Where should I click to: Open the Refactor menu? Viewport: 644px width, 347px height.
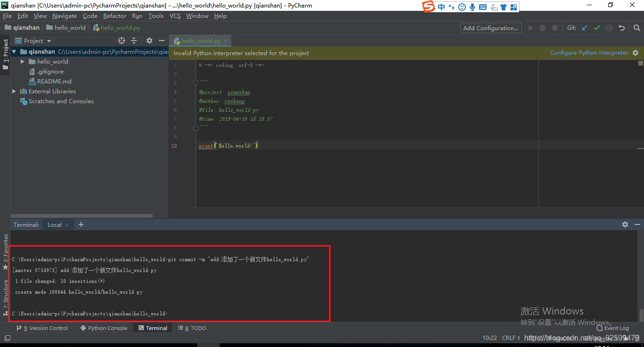pyautogui.click(x=115, y=16)
